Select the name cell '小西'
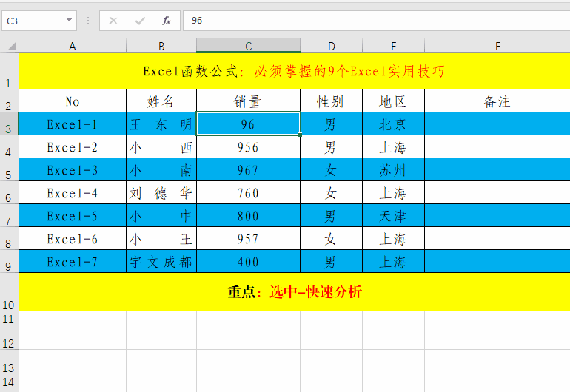This screenshot has height=392, width=570. [x=161, y=146]
